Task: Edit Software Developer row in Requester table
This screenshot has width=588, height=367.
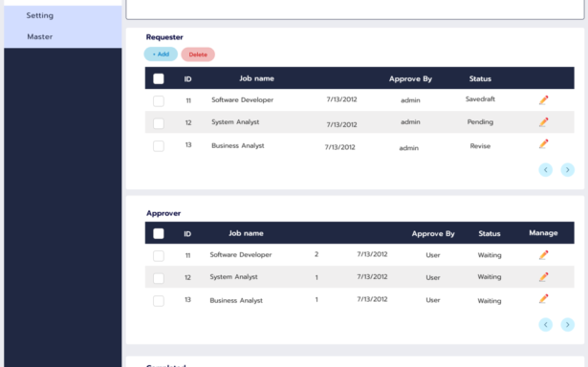Action: (x=543, y=100)
